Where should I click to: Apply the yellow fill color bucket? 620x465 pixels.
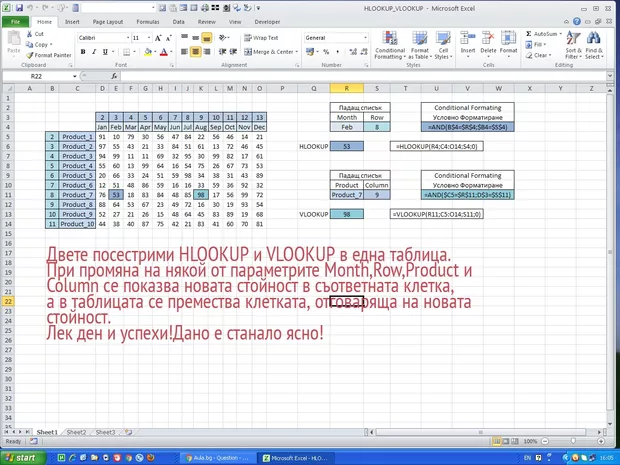[148, 52]
